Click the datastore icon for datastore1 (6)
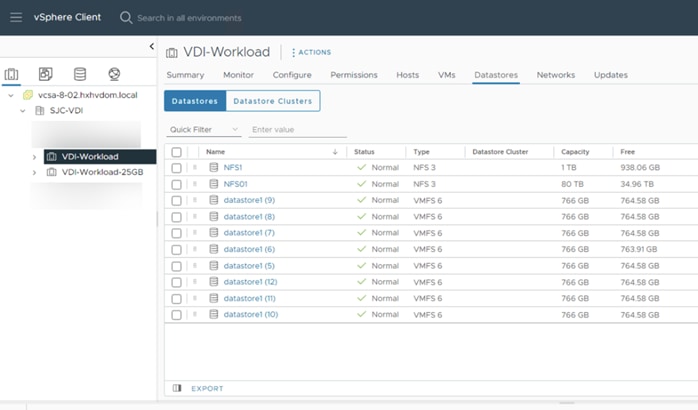Screen dimensions: 698x410 pos(214,249)
